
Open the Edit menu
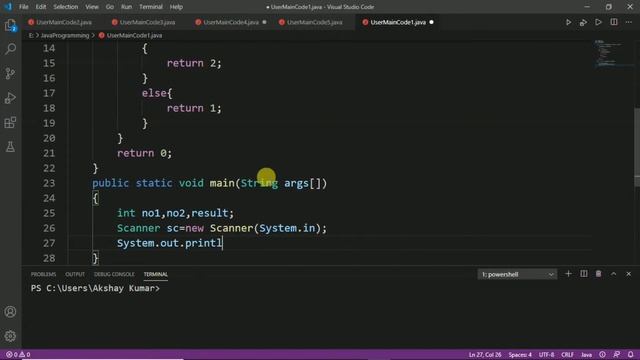41,7
